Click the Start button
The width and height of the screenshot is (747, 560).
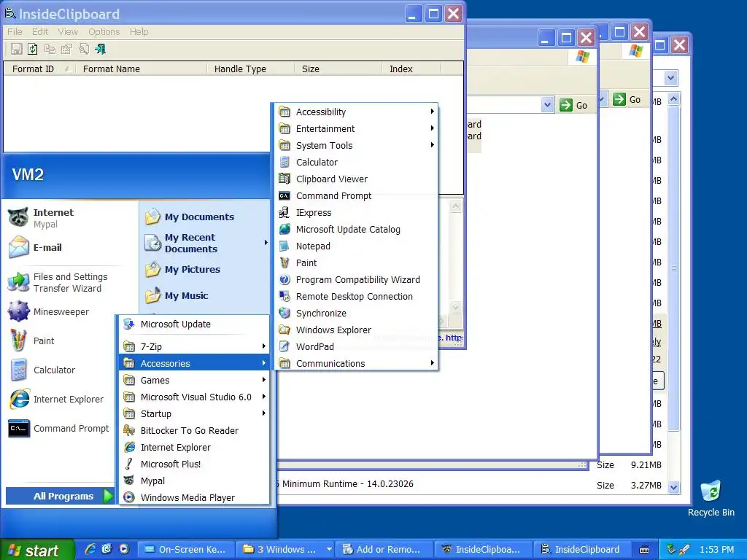tap(36, 550)
